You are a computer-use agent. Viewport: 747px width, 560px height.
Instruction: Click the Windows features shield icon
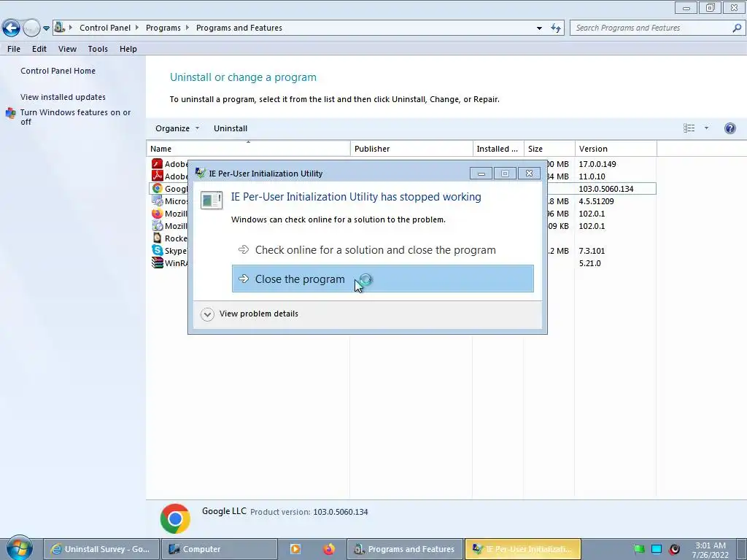tap(10, 113)
